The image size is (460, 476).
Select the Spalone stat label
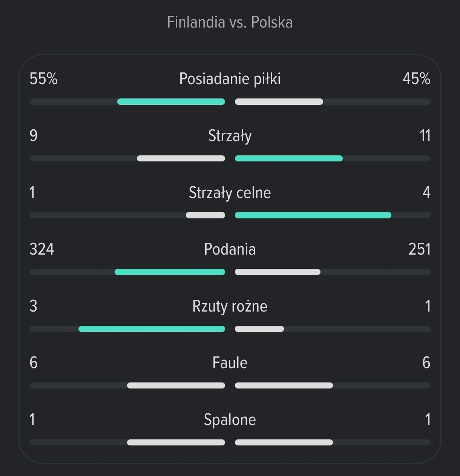coord(230,420)
